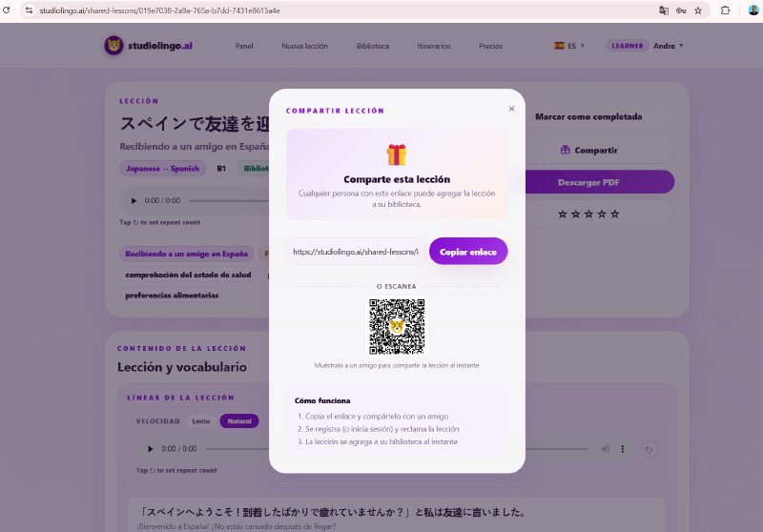Play the top lesson audio
The width and height of the screenshot is (763, 532).
point(134,201)
